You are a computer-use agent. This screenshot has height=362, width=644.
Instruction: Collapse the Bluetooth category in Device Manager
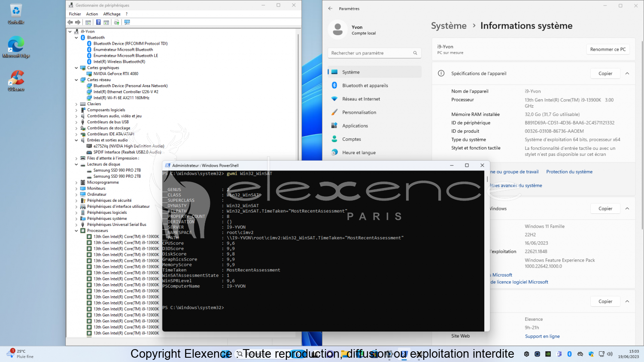click(x=76, y=37)
